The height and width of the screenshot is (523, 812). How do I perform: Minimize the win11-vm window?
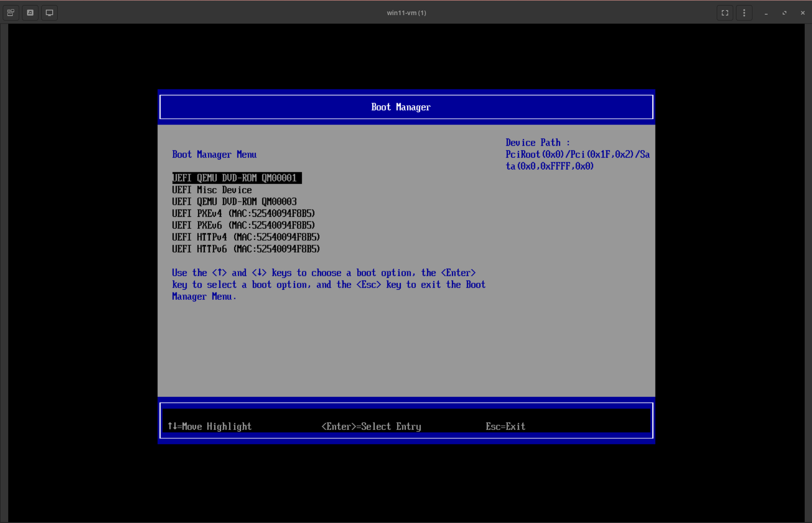pos(766,13)
